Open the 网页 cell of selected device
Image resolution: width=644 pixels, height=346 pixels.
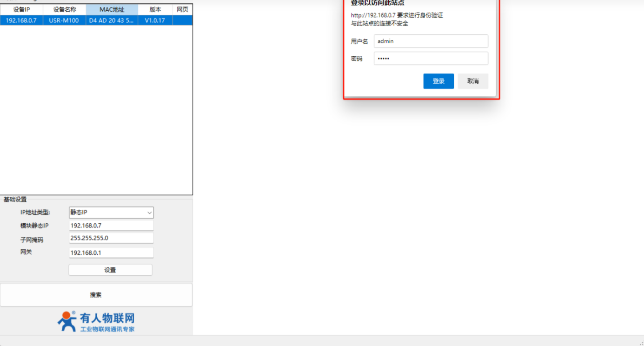click(182, 20)
